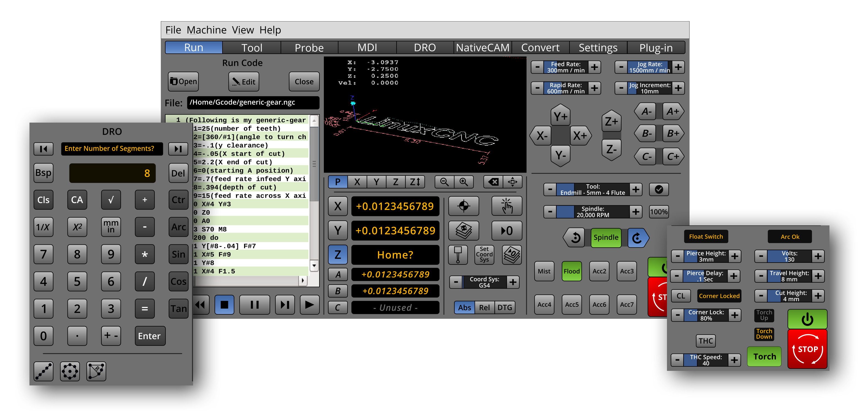
Task: Click the Enter key in DRO calculator
Action: coord(150,336)
